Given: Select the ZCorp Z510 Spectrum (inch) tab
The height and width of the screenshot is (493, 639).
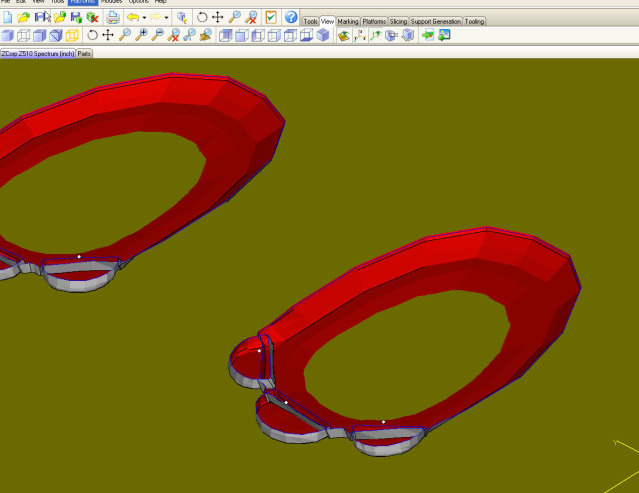Looking at the screenshot, I should (37, 53).
